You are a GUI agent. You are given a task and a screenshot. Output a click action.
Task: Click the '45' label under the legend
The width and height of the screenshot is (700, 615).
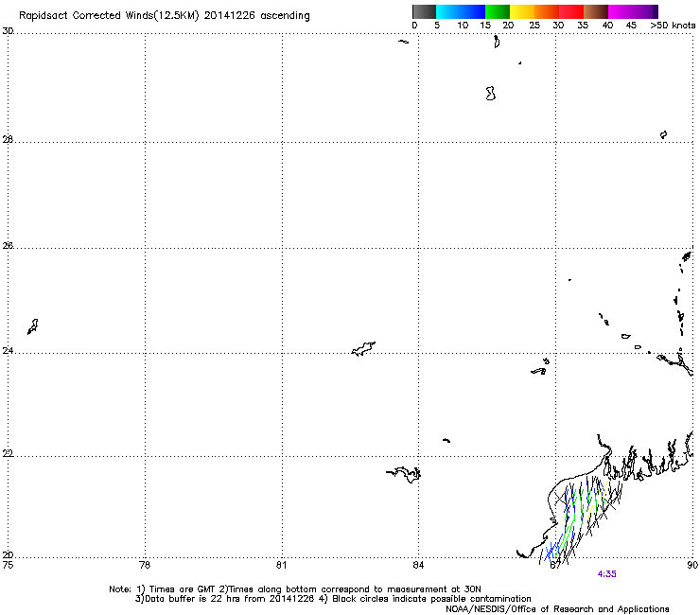[x=631, y=26]
